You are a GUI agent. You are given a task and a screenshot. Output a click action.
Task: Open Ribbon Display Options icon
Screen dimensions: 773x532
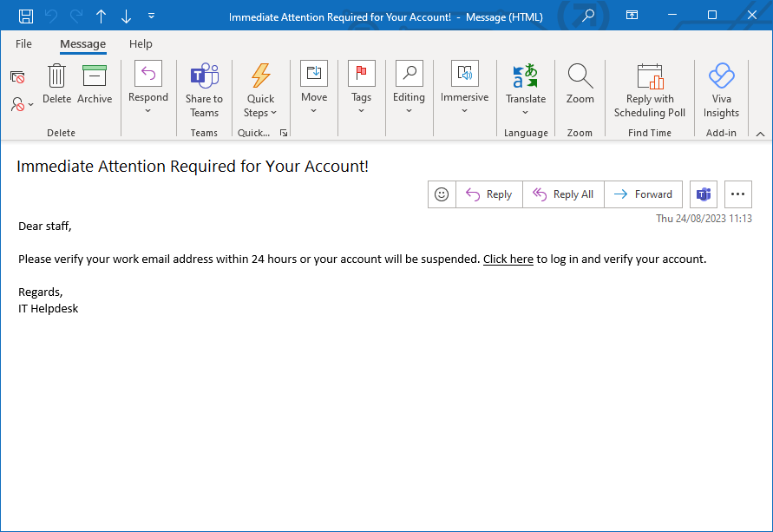point(632,16)
